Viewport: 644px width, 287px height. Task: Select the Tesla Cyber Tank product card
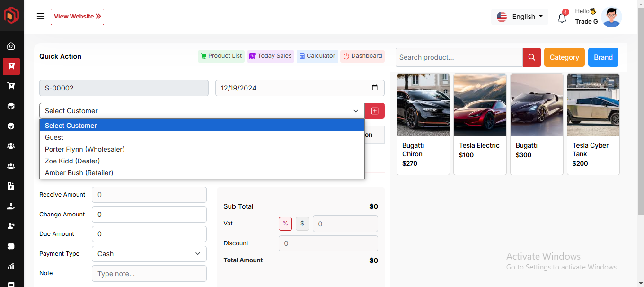tap(593, 124)
